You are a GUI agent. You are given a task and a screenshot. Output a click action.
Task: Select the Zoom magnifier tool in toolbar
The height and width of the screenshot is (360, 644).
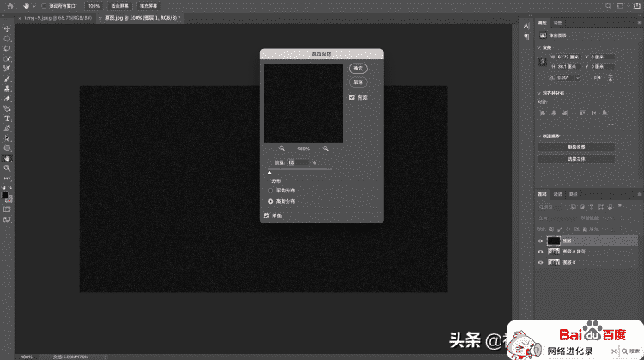[x=7, y=168]
